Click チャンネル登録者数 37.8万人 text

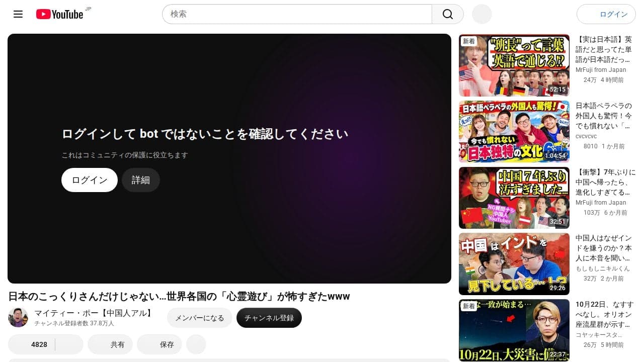tap(74, 323)
